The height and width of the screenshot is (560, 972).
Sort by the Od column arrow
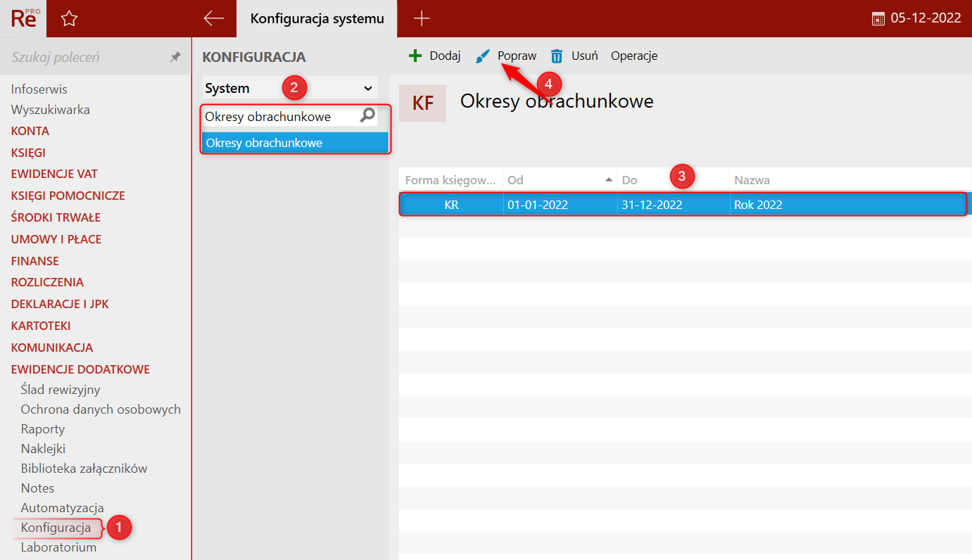(x=609, y=180)
